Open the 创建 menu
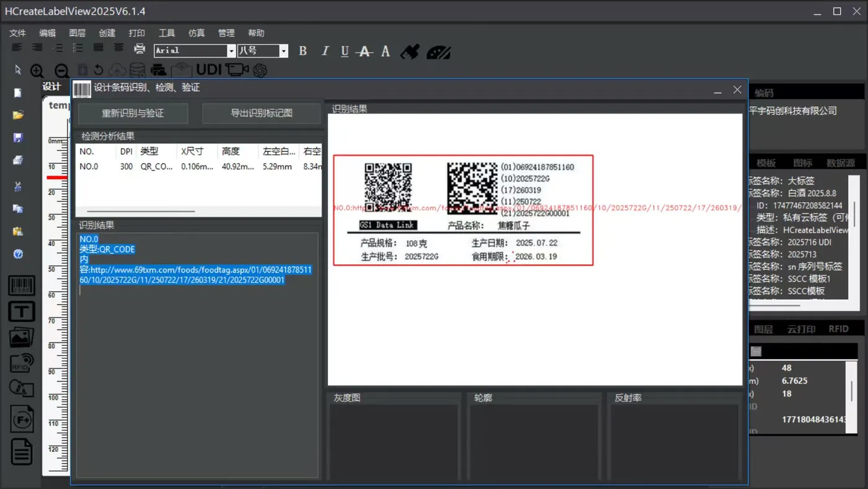 click(x=107, y=33)
